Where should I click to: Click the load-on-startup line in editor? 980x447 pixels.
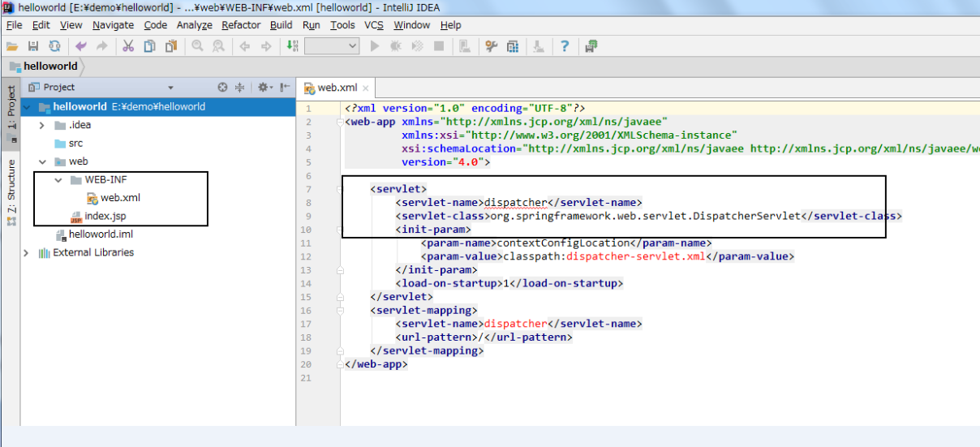pyautogui.click(x=509, y=283)
